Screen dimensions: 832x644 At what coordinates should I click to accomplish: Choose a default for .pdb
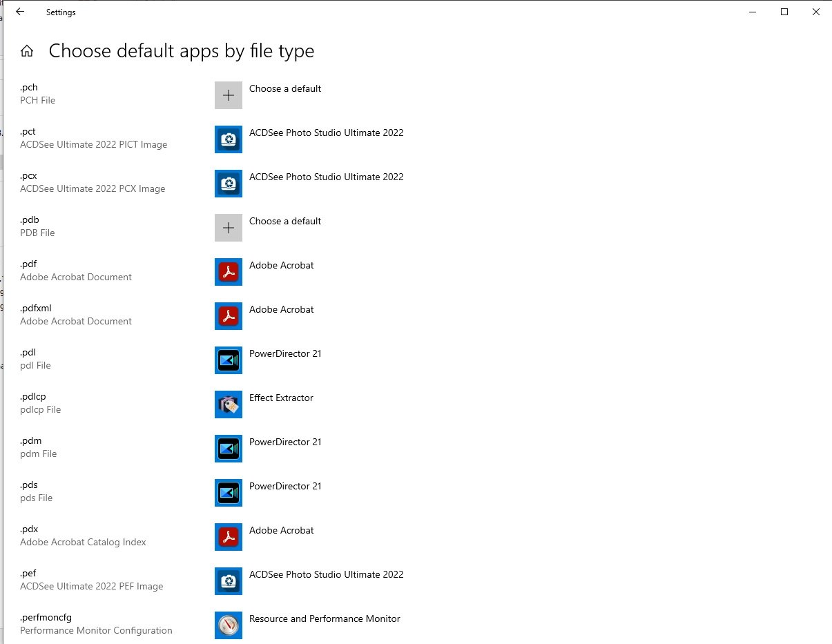pos(285,221)
